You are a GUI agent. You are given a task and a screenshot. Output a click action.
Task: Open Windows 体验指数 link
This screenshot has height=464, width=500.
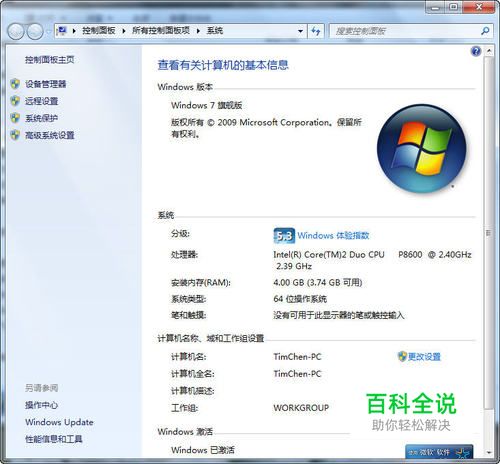tap(333, 236)
